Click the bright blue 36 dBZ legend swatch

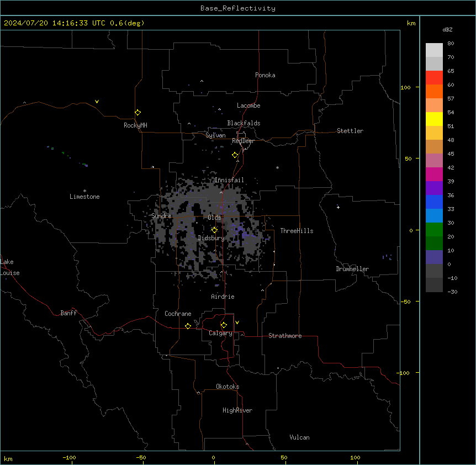[434, 202]
